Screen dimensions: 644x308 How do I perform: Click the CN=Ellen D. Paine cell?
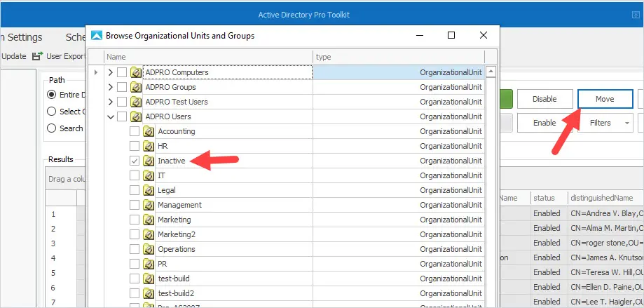coord(605,287)
